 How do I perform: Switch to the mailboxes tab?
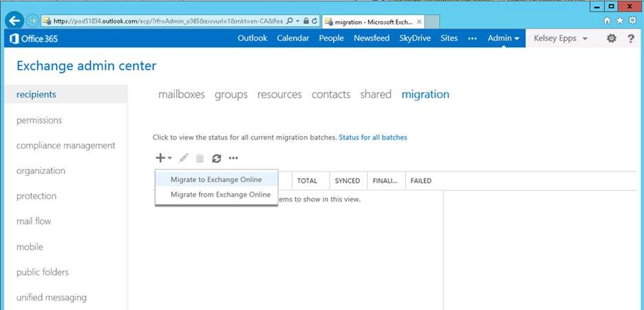[182, 94]
